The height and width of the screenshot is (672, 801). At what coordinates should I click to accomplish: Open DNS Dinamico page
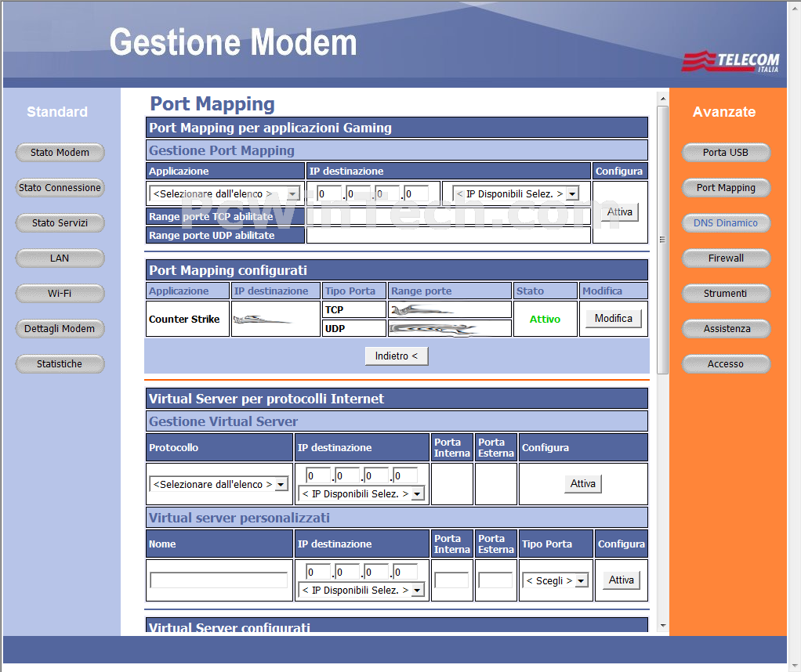click(x=726, y=222)
